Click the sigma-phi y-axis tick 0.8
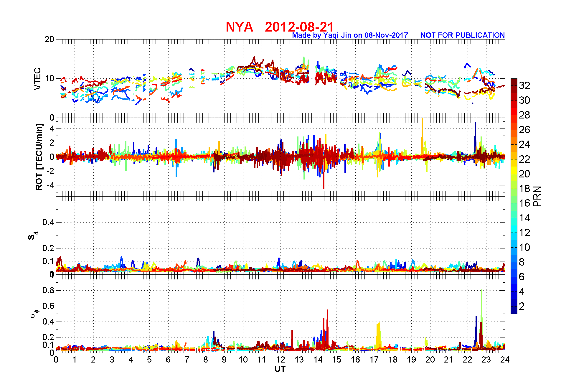Screen dimensions: 561x392 [x=48, y=291]
